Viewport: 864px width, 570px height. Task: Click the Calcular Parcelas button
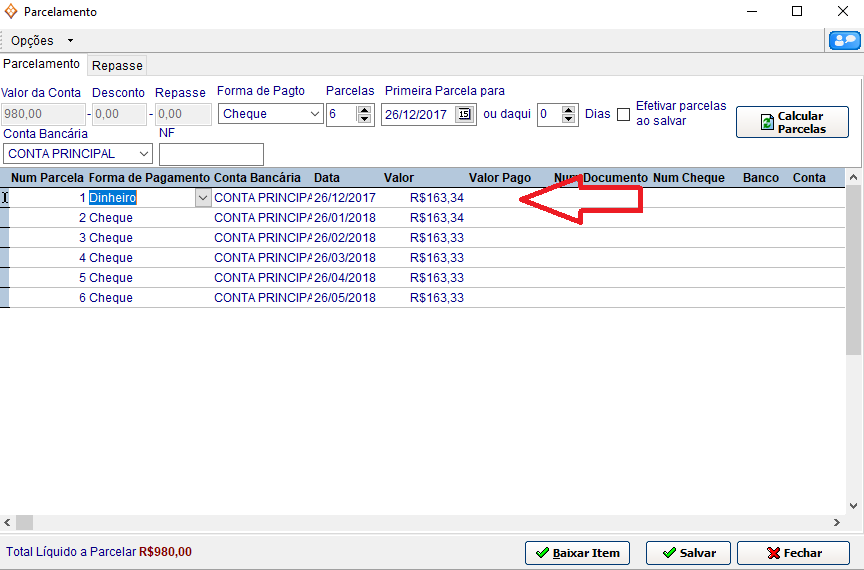point(792,122)
